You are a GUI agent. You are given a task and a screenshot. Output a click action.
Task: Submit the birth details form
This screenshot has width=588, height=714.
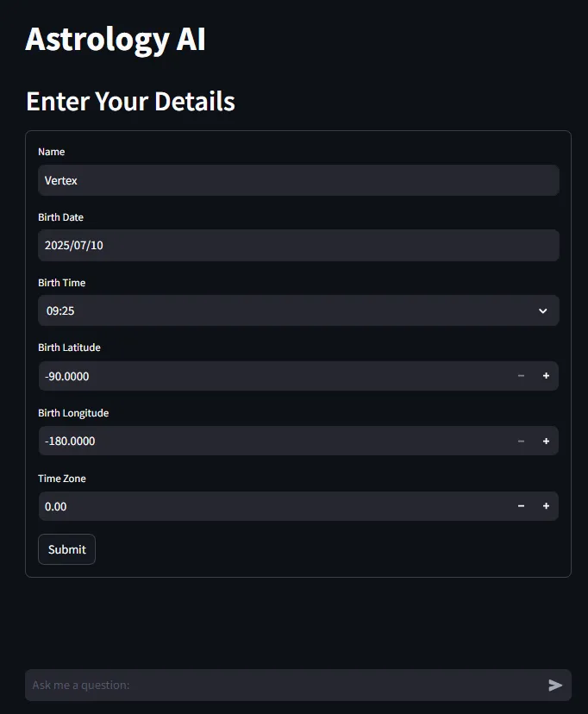pos(66,549)
